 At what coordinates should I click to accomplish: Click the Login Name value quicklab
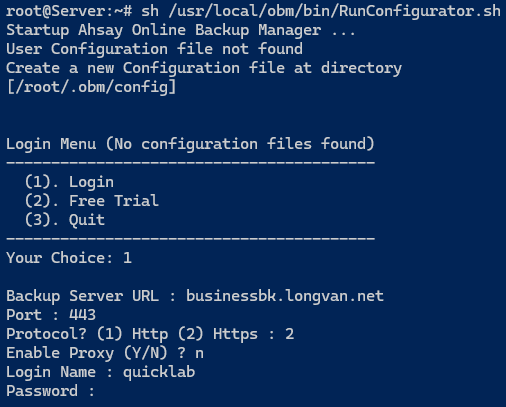pyautogui.click(x=159, y=372)
